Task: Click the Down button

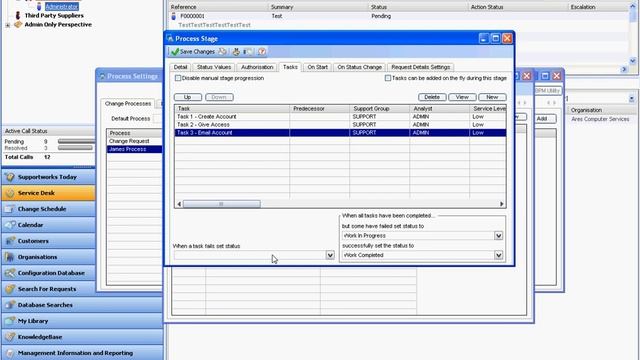Action: click(219, 97)
